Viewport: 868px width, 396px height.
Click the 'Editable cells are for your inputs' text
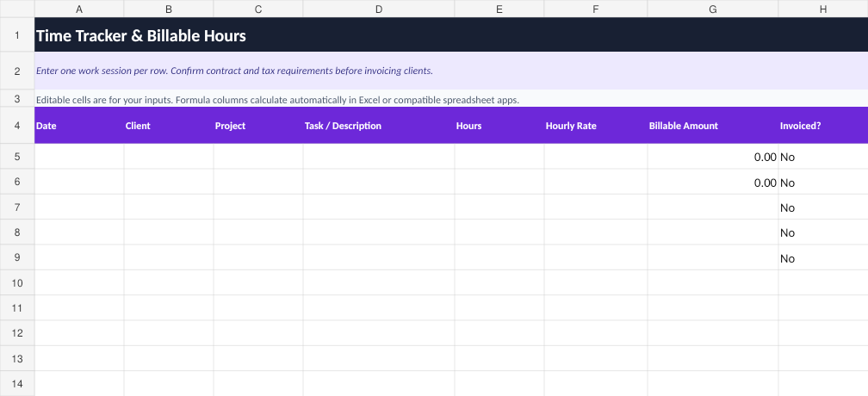[x=277, y=100]
